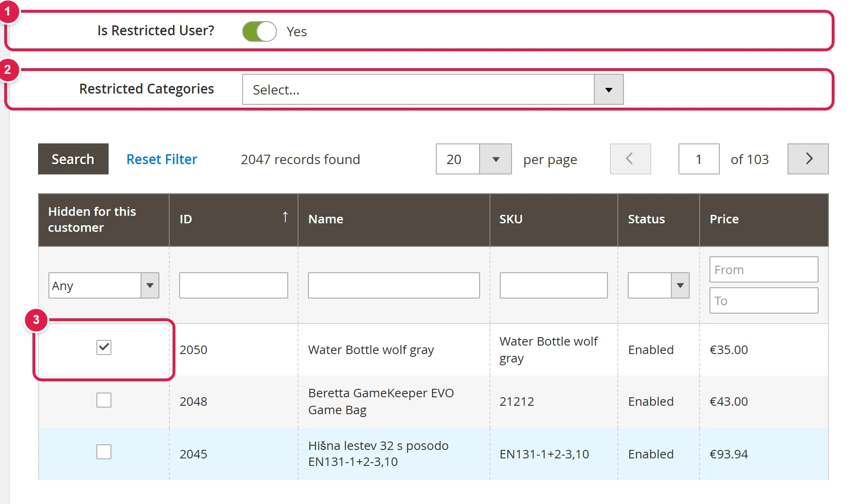Image resolution: width=851 pixels, height=504 pixels.
Task: Click the Name filter input field
Action: point(394,285)
